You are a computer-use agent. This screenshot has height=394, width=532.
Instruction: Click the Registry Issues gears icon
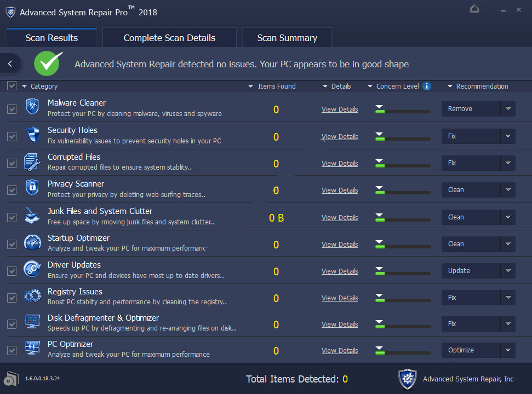(32, 296)
